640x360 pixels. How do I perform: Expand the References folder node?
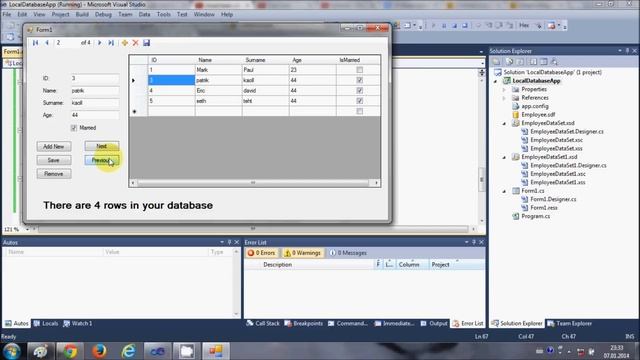(x=504, y=98)
